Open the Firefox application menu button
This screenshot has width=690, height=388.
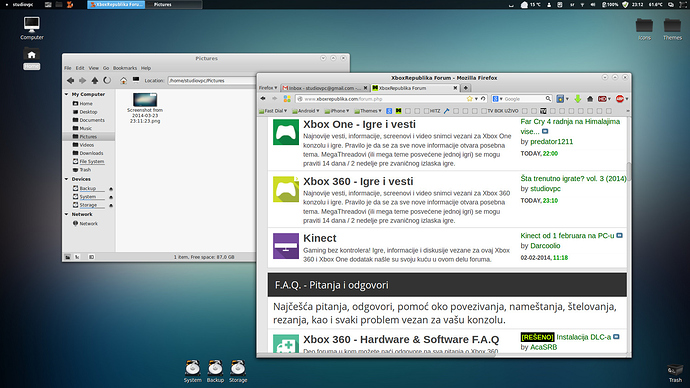click(268, 88)
